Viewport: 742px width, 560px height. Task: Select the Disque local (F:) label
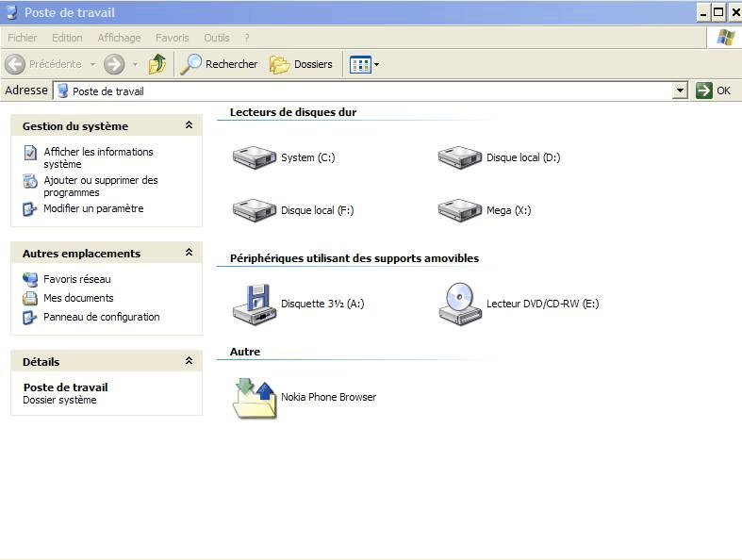pyautogui.click(x=318, y=210)
